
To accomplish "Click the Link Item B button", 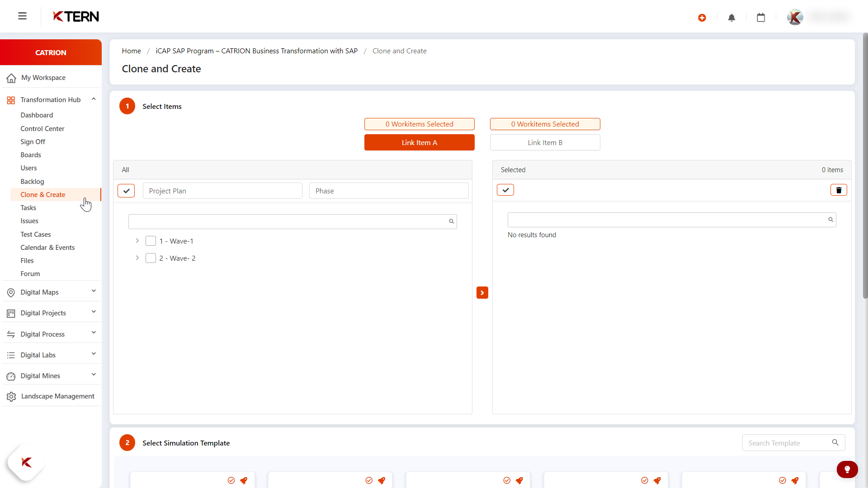I will point(545,143).
